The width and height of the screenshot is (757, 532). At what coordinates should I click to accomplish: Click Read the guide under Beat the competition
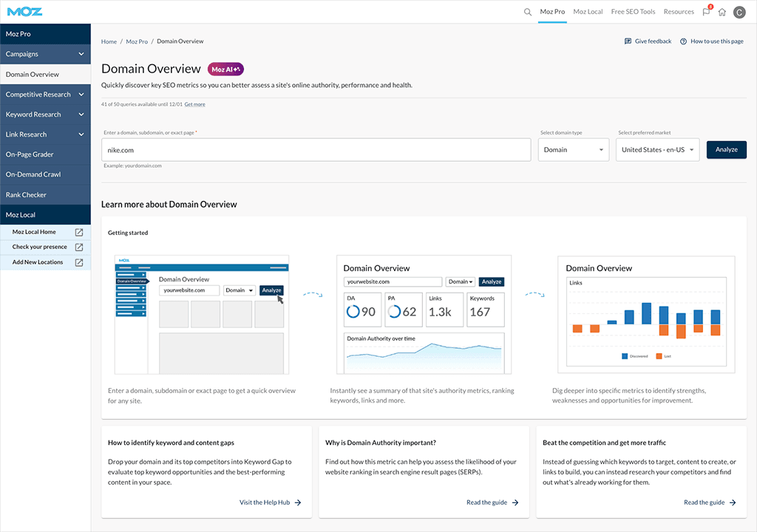[x=704, y=502]
